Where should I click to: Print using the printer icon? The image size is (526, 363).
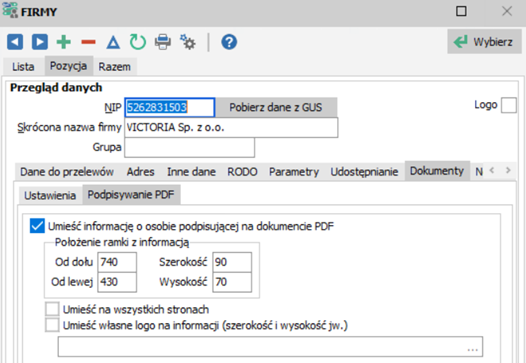163,42
